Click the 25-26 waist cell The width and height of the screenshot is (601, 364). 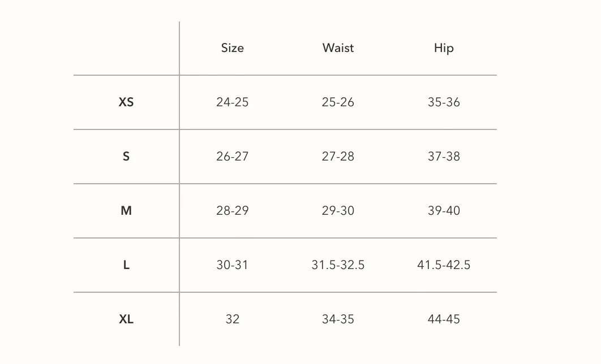(338, 102)
